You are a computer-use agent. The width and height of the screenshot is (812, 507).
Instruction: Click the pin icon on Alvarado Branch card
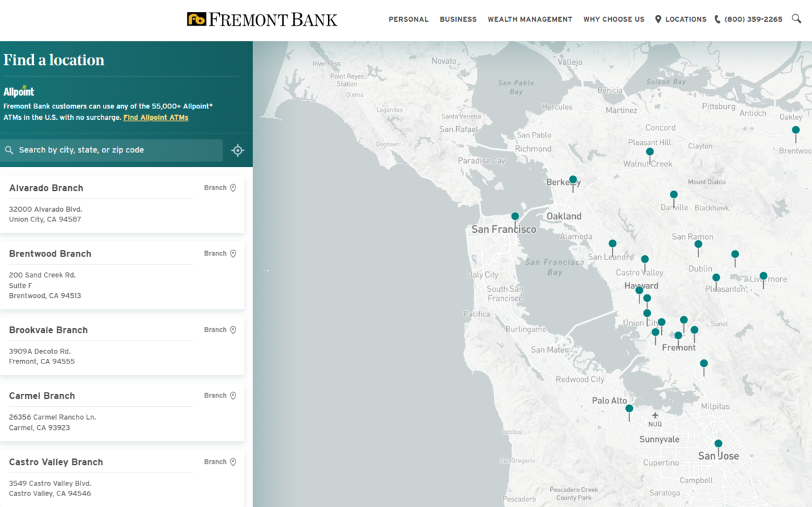[x=233, y=188]
